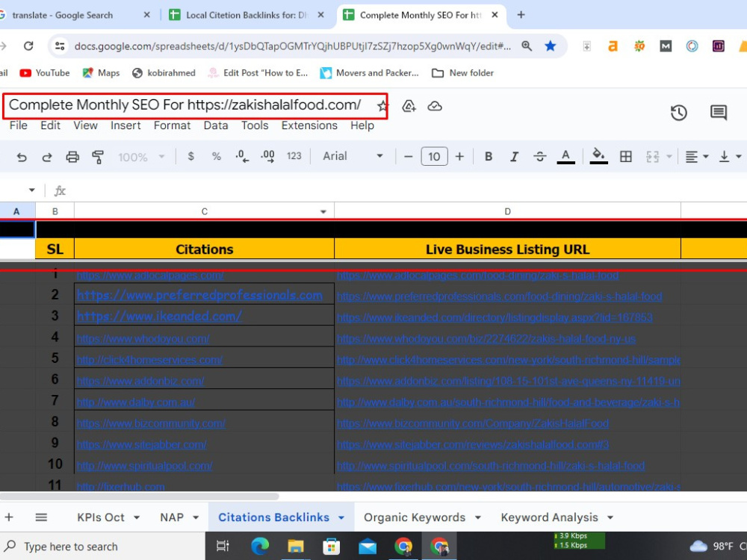Open the Tools menu
The image size is (747, 560).
[x=255, y=125]
